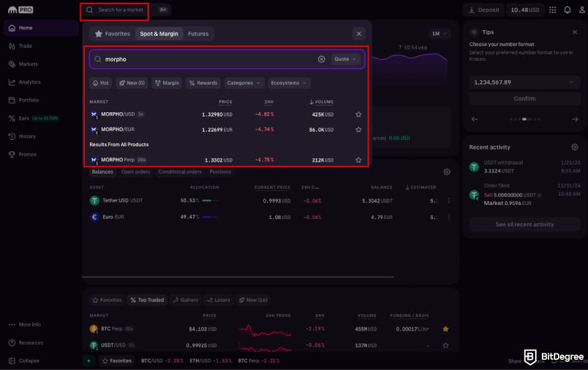This screenshot has width=588, height=370.
Task: Select the MORPHO/USD market row
Action: coord(226,114)
